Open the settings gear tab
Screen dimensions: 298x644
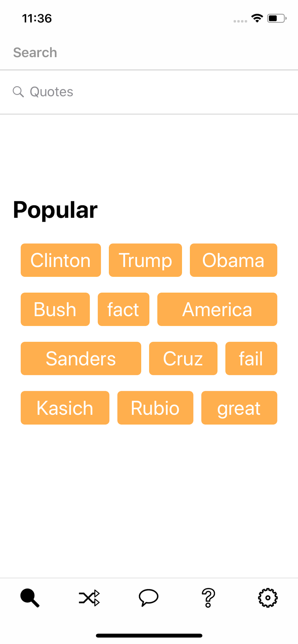(268, 598)
